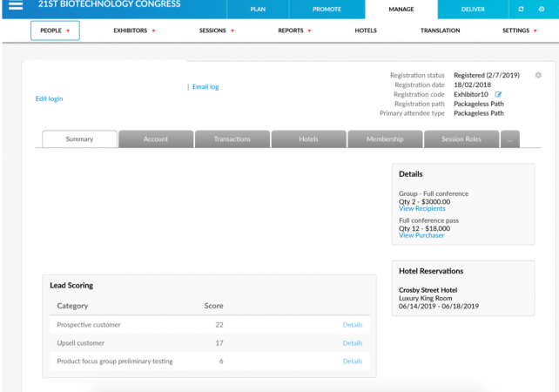Image resolution: width=559 pixels, height=392 pixels.
Task: Select the Transactions tab
Action: [232, 139]
